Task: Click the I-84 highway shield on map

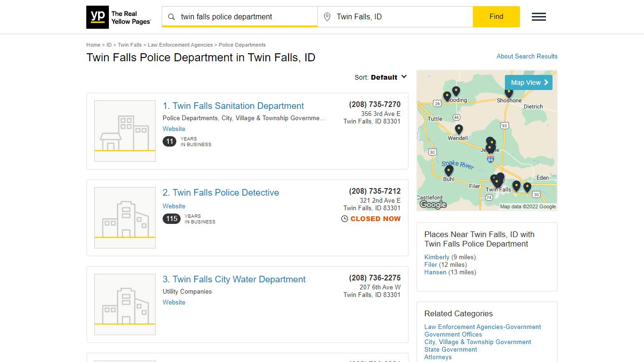Action: [x=490, y=160]
